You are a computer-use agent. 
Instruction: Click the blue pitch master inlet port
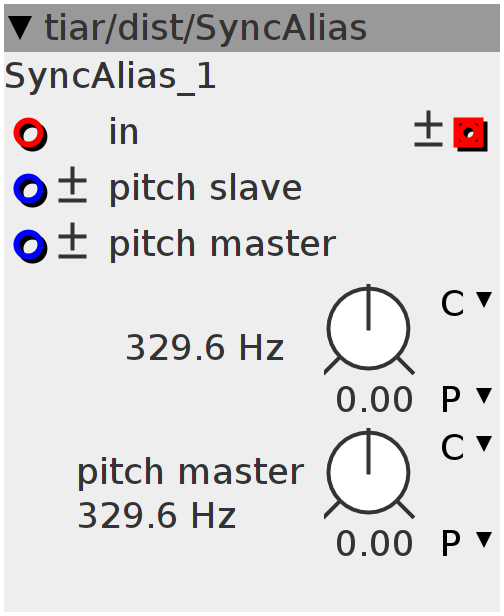point(30,246)
